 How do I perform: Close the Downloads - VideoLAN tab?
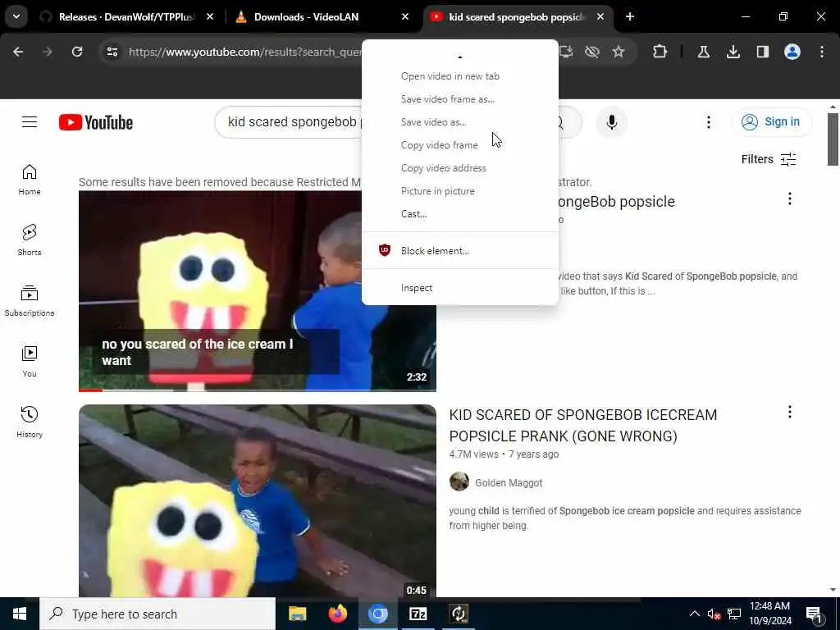pos(405,17)
